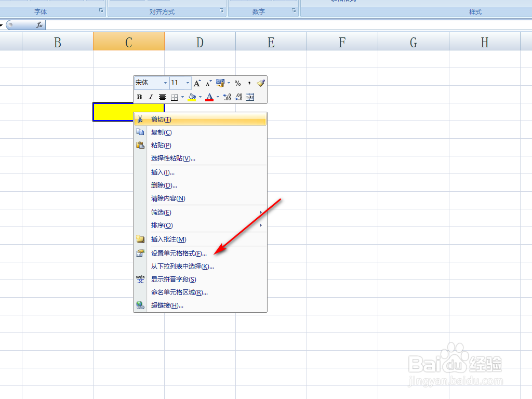Apply bottom border from mini toolbar
The image size is (532, 399).
tap(174, 97)
